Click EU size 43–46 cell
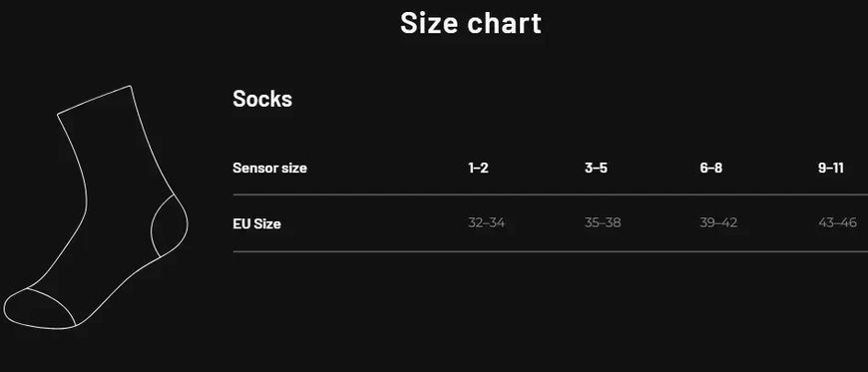868x372 pixels. point(837,222)
